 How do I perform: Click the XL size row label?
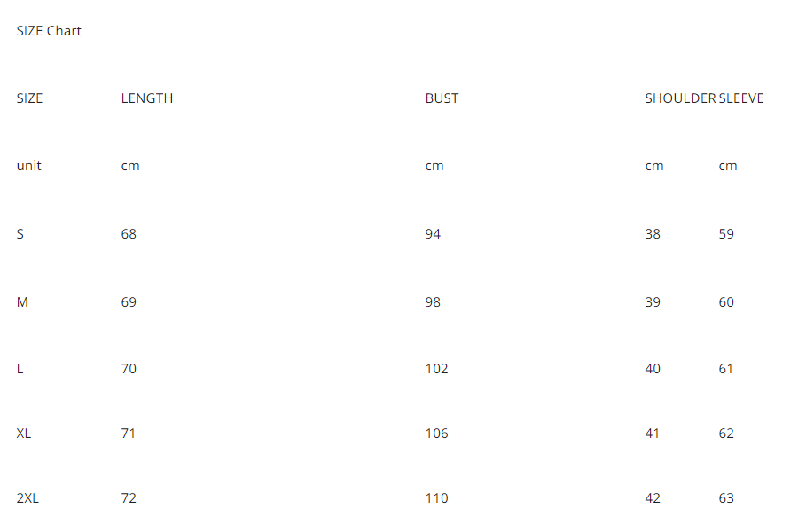click(24, 434)
